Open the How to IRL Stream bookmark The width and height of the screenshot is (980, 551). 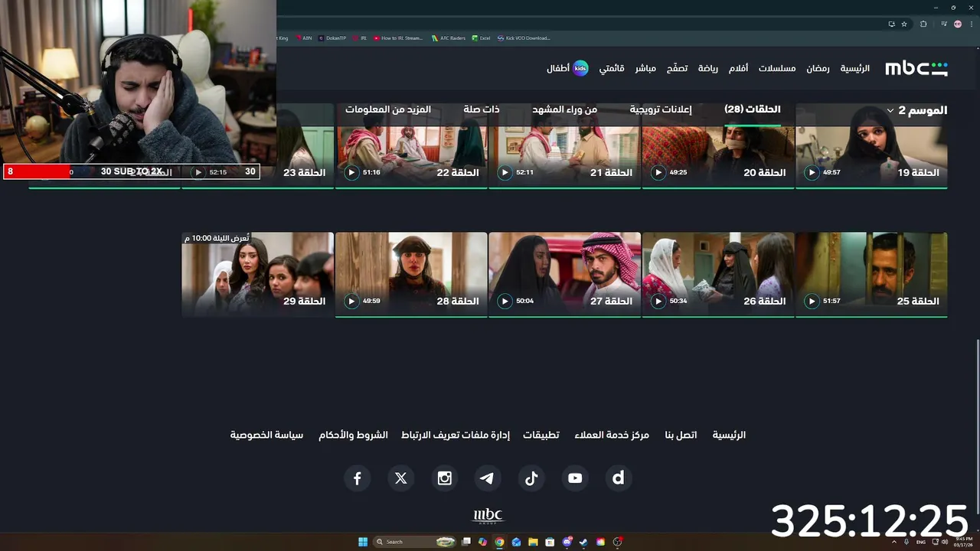pos(399,38)
